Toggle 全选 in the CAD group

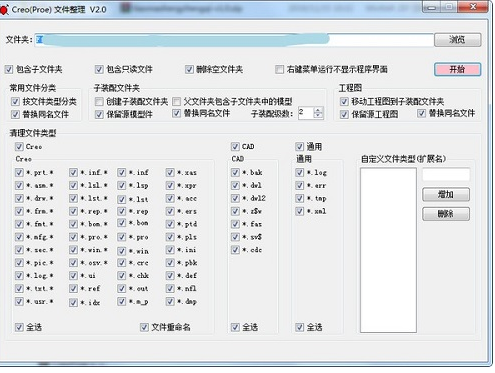(235, 327)
